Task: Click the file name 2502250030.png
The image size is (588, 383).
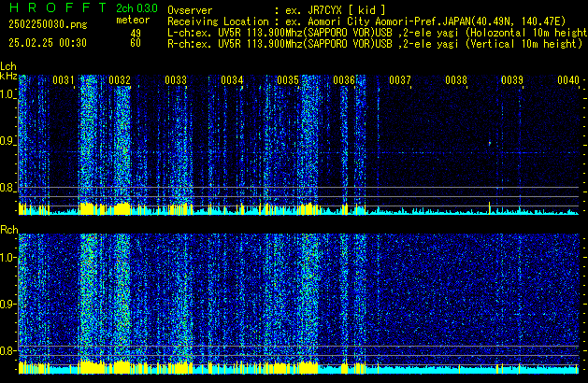Action: coord(48,24)
